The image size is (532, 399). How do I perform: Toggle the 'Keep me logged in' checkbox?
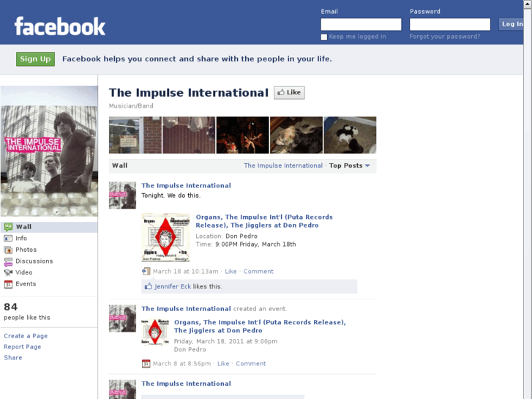324,37
